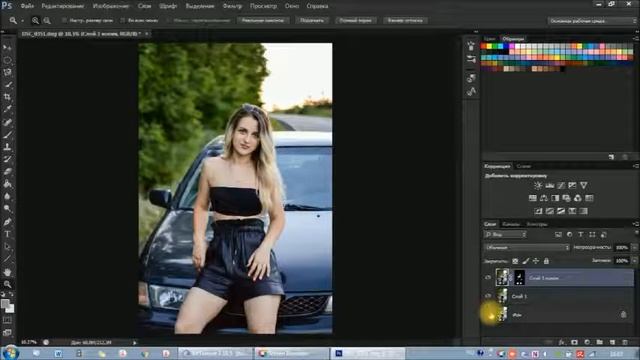Screen dimensions: 640x360
Task: Open the Adjustments panel flyout menu
Action: click(636, 166)
